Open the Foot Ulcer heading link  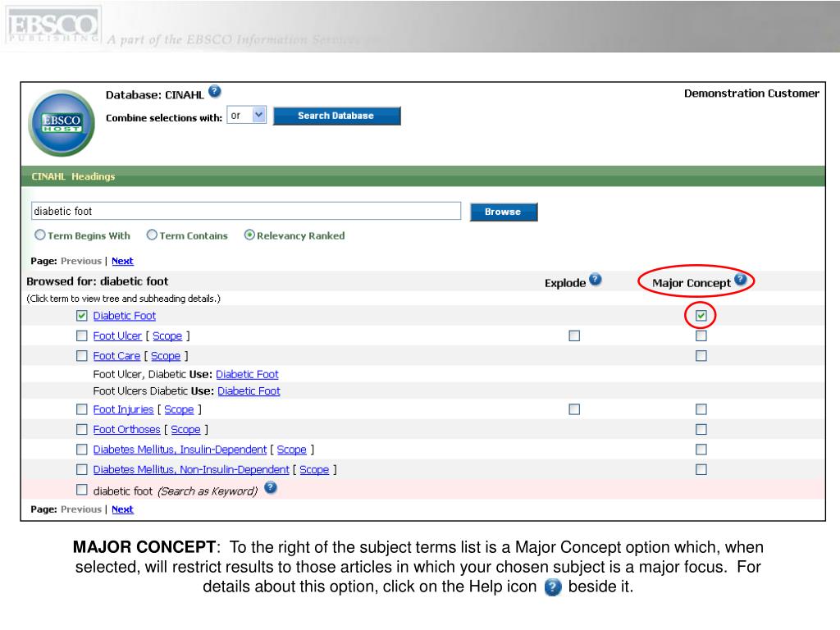[117, 336]
